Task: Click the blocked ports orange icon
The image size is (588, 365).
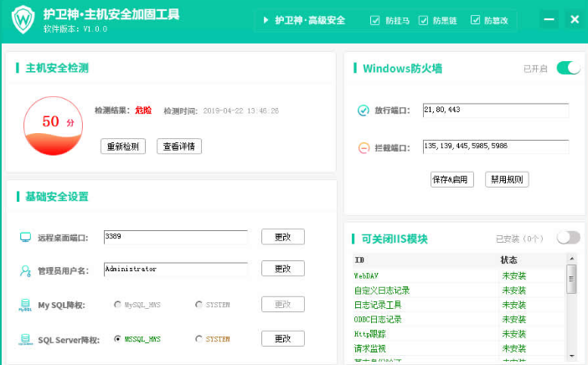Action: tap(364, 148)
